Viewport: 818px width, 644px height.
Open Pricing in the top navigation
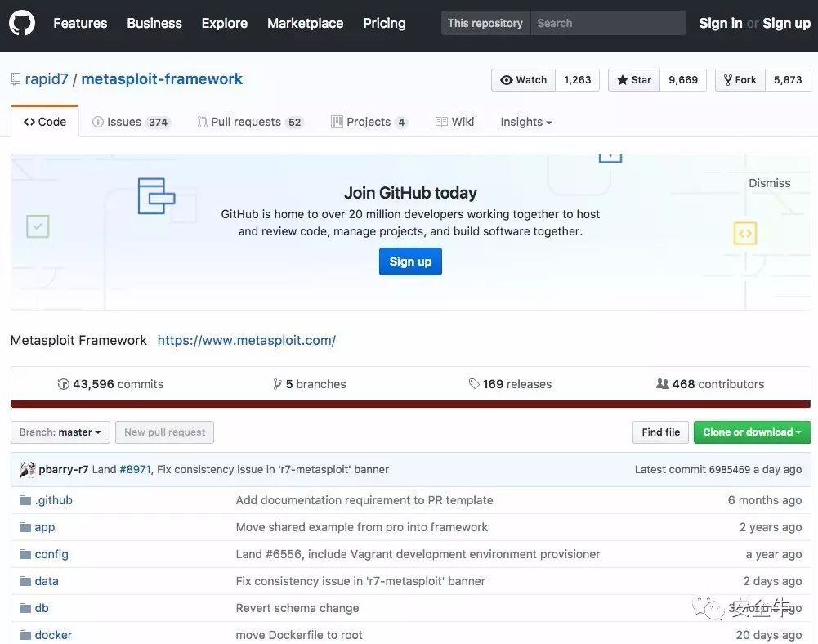384,23
